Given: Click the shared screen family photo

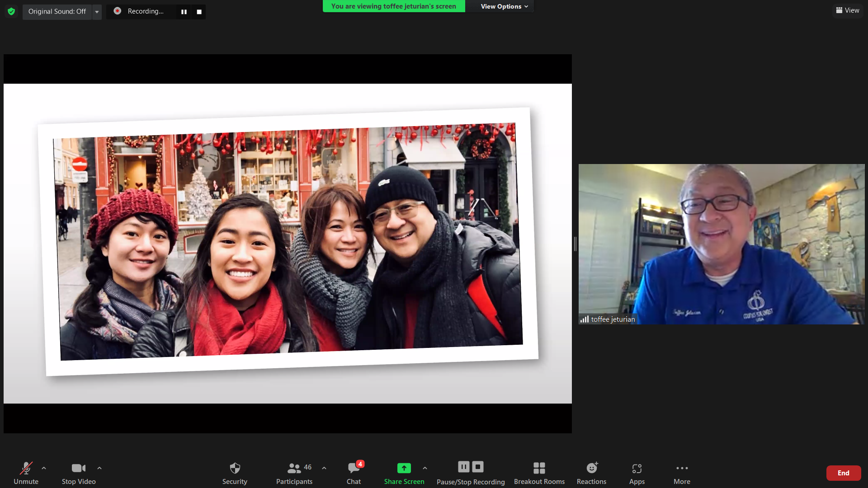Looking at the screenshot, I should point(288,242).
